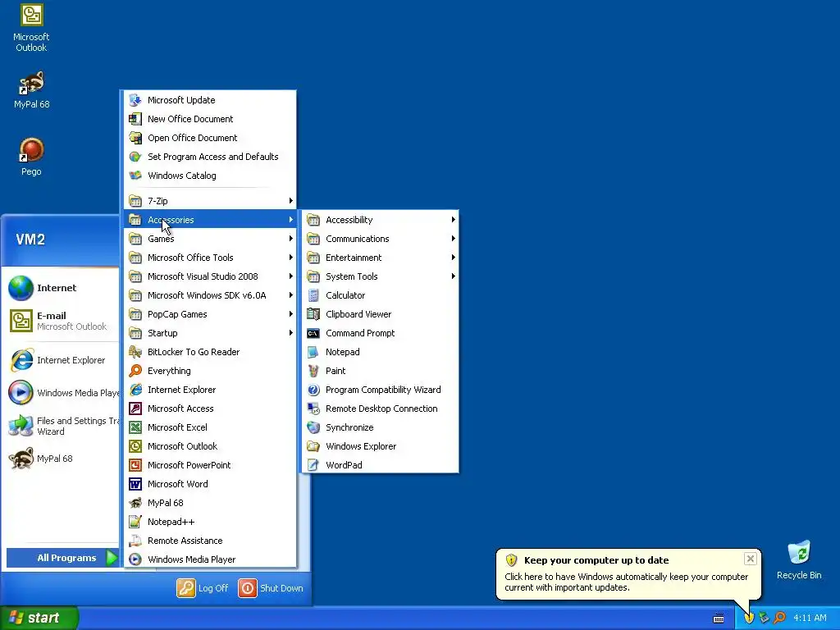Click the Shut Down button
Screen dimensions: 840x630
(x=271, y=588)
